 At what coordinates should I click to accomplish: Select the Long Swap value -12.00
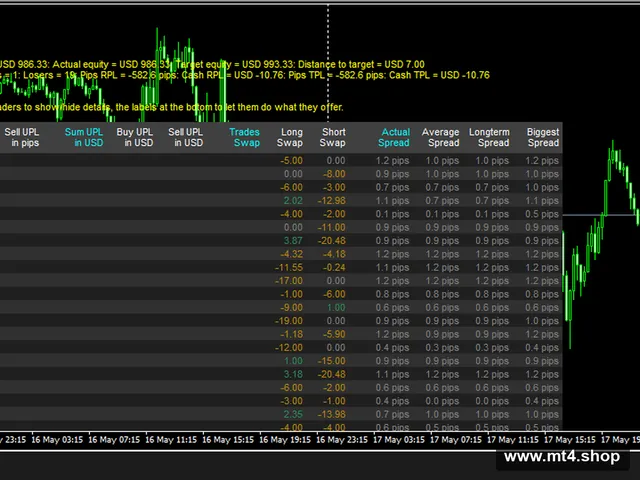[x=289, y=348]
